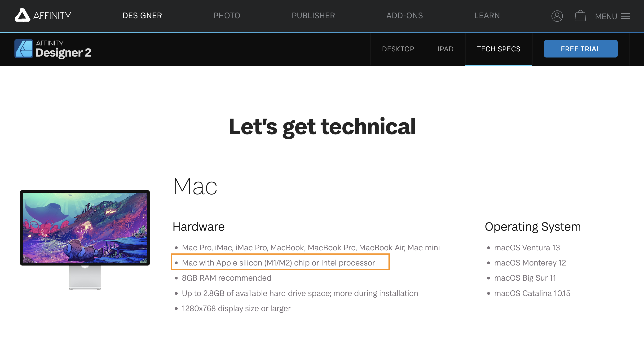644x345 pixels.
Task: Go to the DESIGNER section
Action: 142,16
